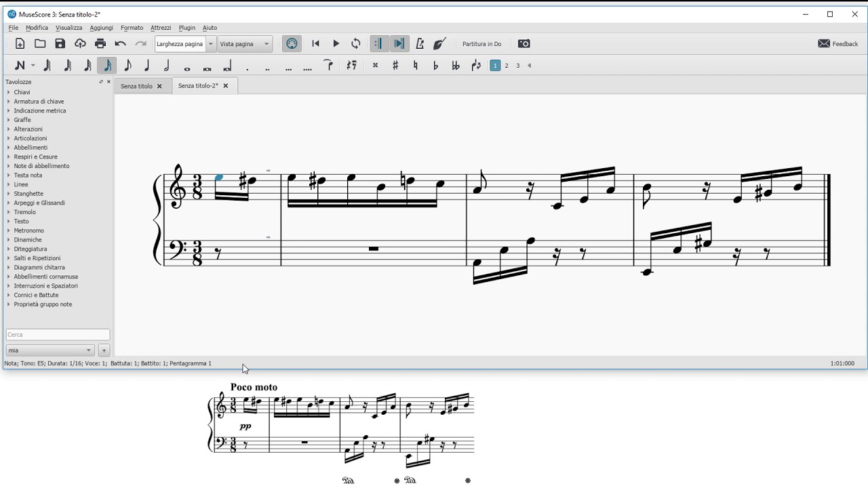Expand the Armatura di chiave palette
Viewport: 868px width, 488px height.
pyautogui.click(x=39, y=102)
